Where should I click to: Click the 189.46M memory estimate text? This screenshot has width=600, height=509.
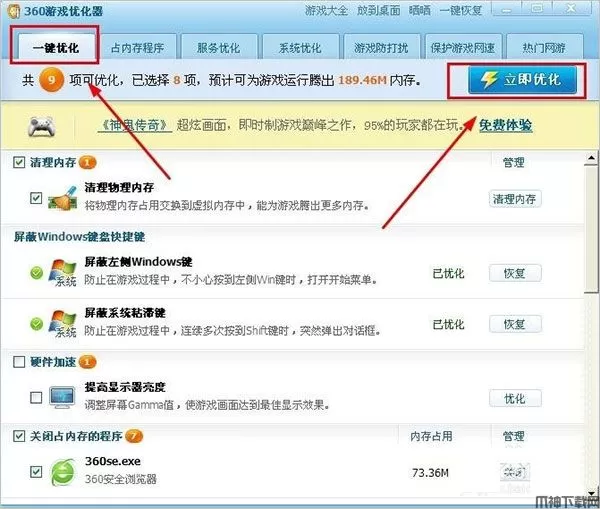(362, 80)
